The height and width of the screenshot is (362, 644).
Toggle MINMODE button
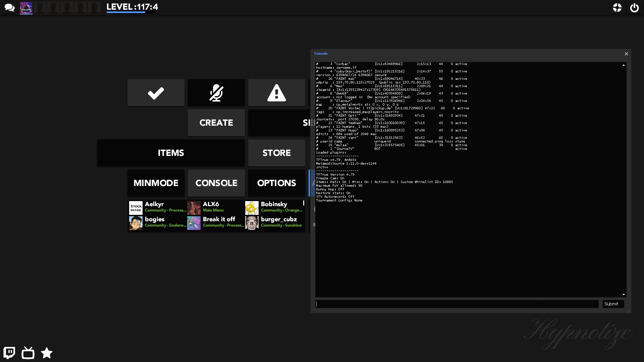click(x=156, y=183)
